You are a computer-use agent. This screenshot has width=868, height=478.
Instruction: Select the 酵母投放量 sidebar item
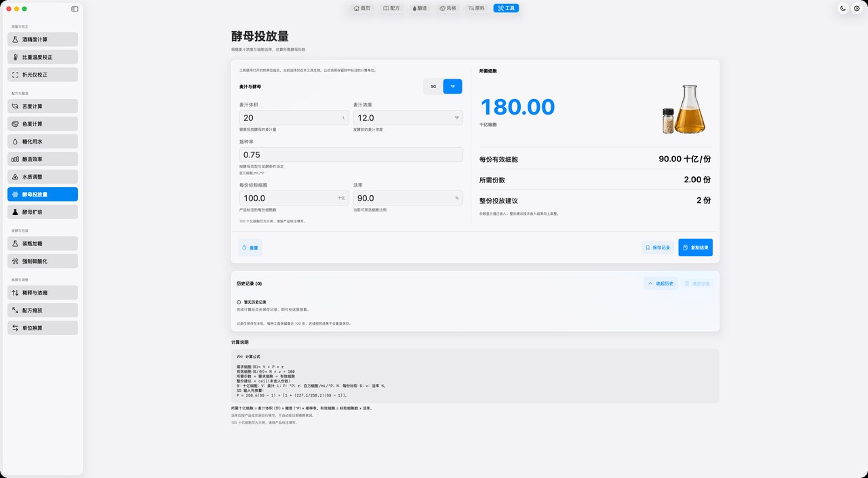43,195
